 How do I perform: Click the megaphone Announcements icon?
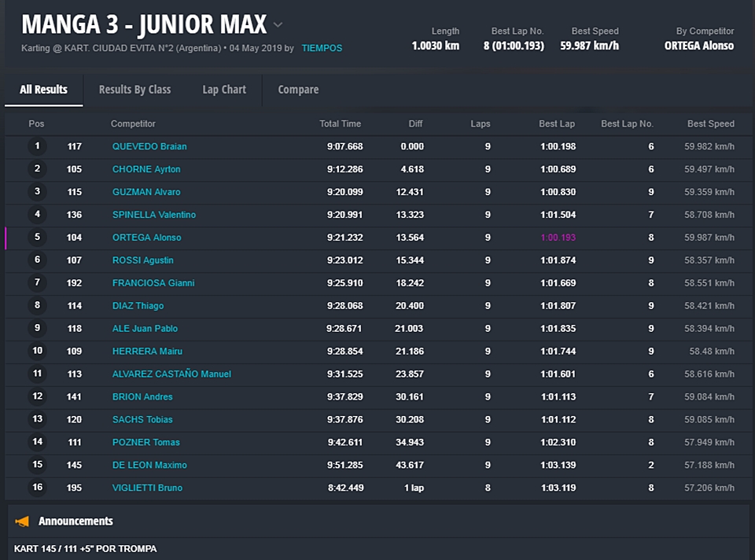[22, 521]
